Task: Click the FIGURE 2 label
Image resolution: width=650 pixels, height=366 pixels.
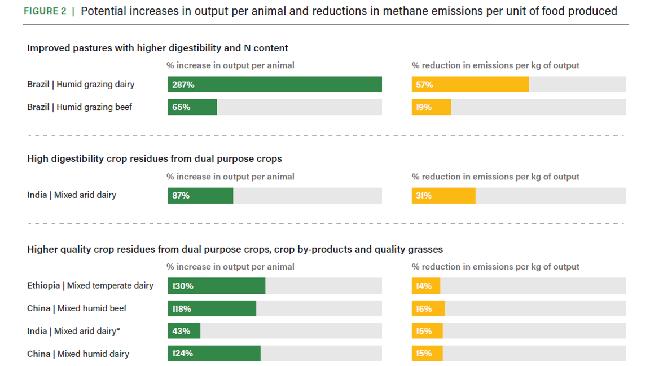Action: click(x=45, y=11)
